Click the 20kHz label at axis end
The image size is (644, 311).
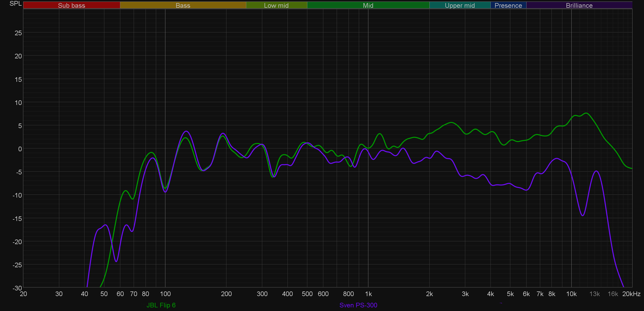point(631,294)
